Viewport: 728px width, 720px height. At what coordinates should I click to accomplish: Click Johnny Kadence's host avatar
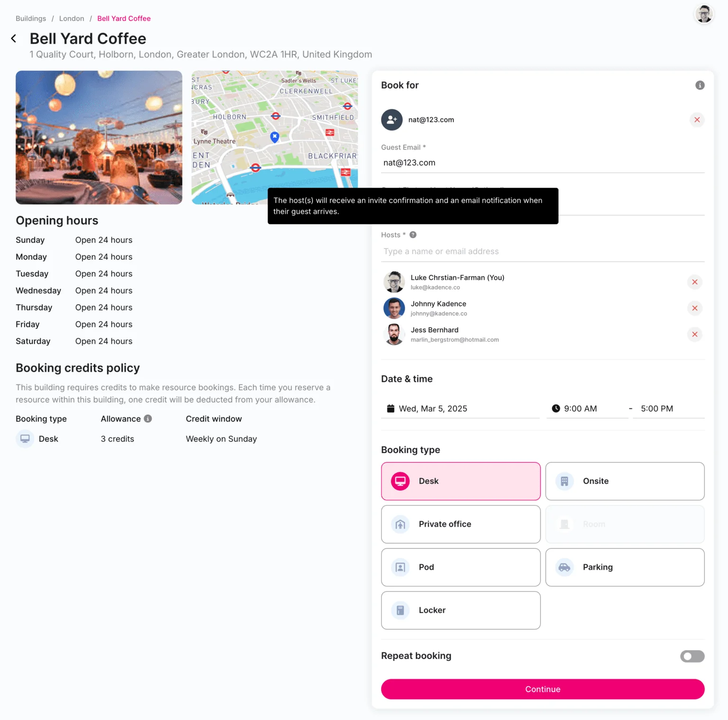tap(394, 308)
